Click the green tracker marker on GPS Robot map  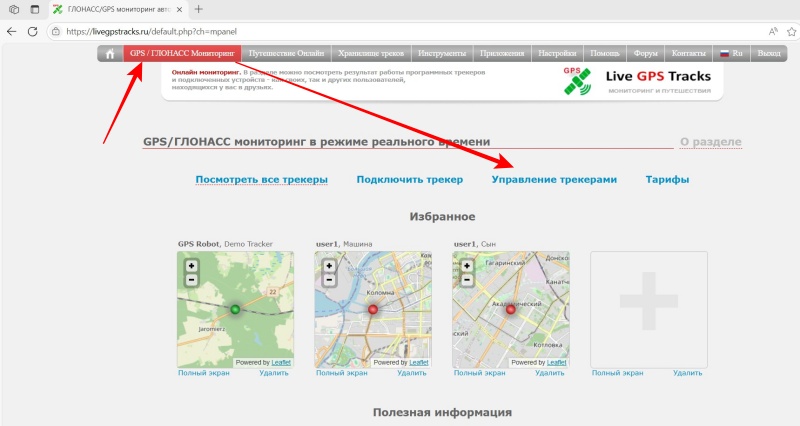coord(235,309)
